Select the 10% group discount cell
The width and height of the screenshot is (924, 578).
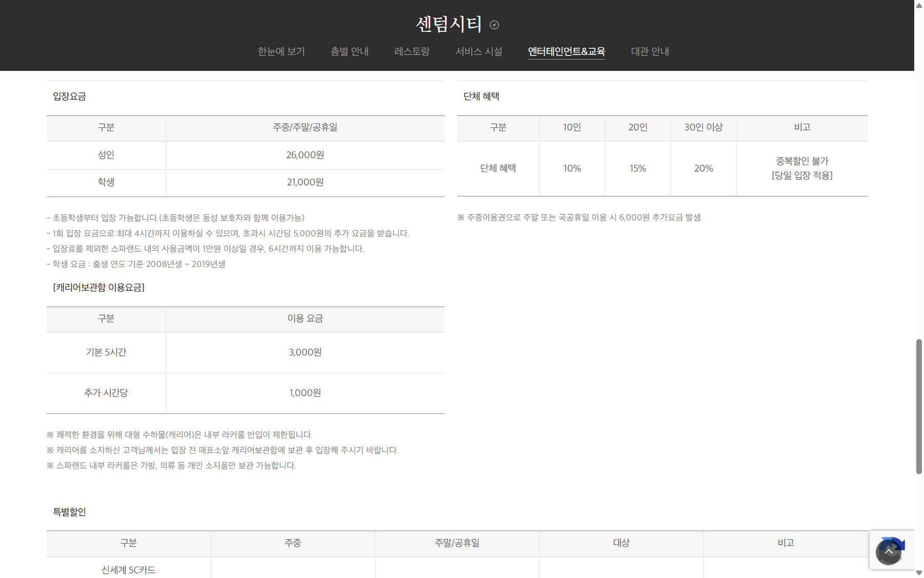coord(572,169)
